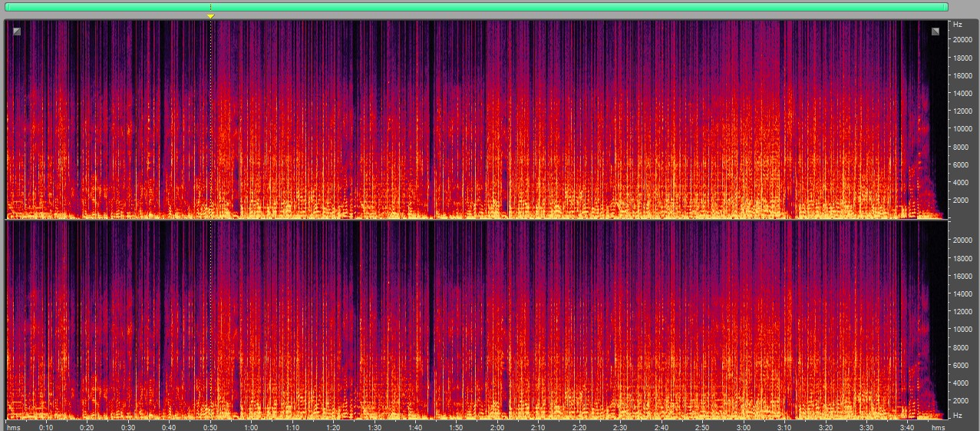Image resolution: width=980 pixels, height=431 pixels.
Task: Click 18000 on the upper channel frequency scale
Action: (x=963, y=58)
